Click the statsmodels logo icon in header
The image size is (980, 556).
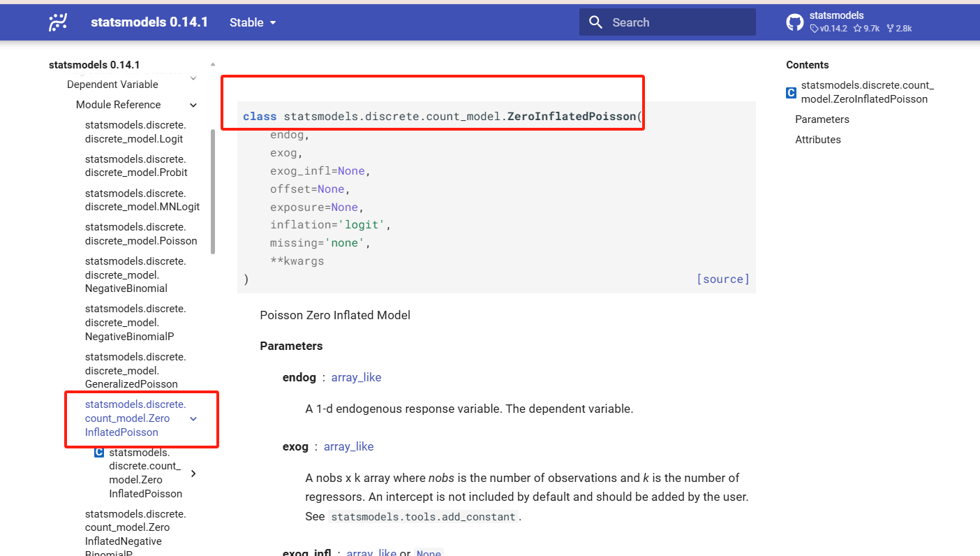pyautogui.click(x=58, y=22)
